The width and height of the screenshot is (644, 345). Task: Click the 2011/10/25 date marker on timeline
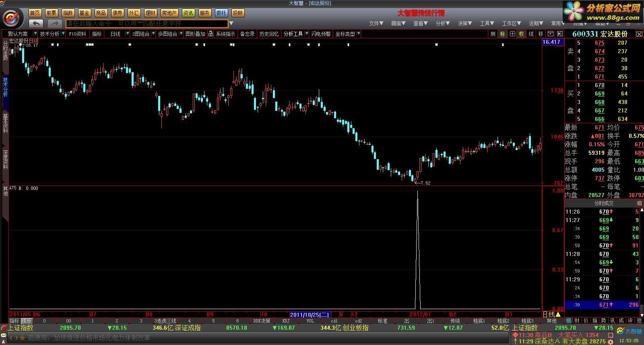tap(310, 314)
